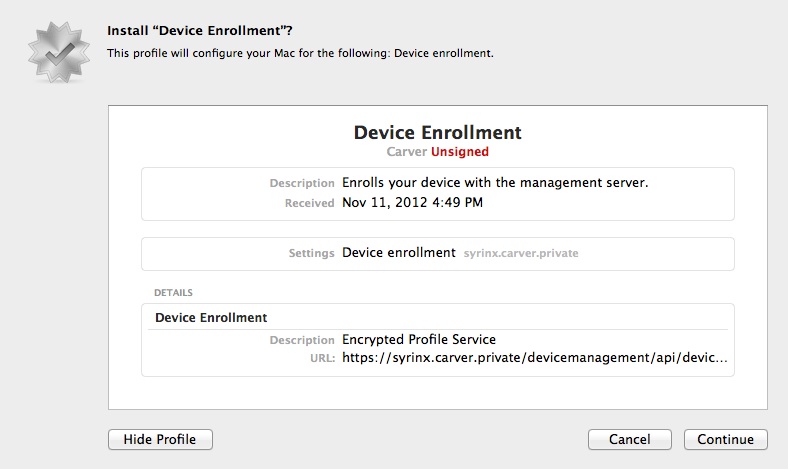
Task: Hide the profile details
Action: click(160, 439)
